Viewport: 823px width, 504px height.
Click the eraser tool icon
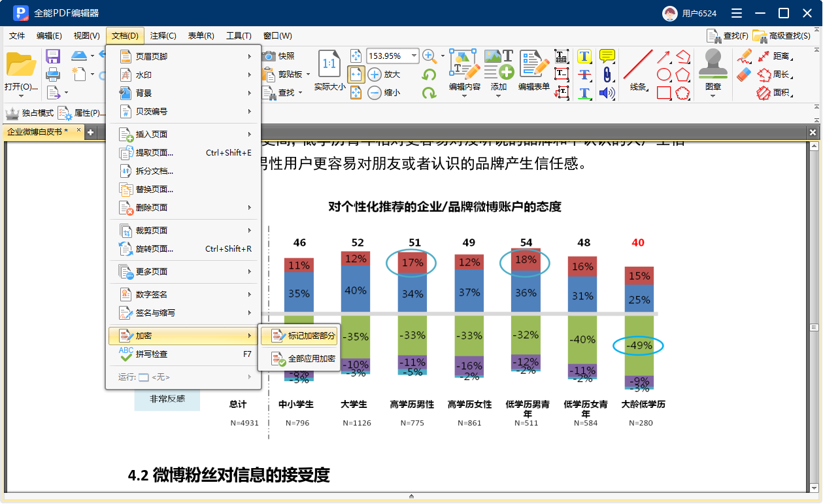pyautogui.click(x=745, y=75)
